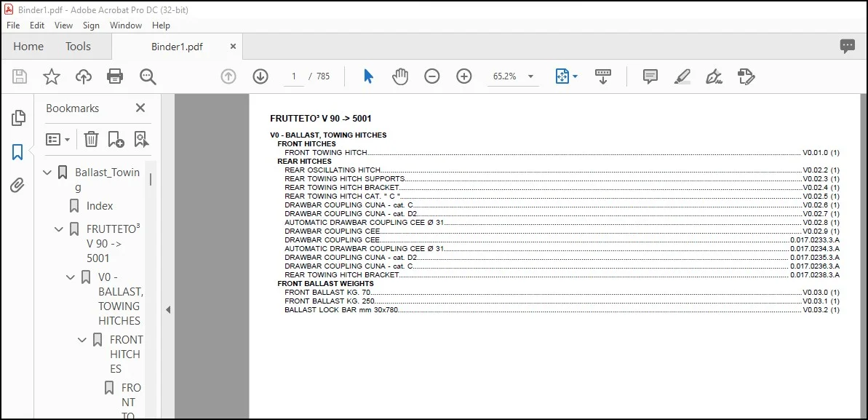The image size is (868, 420).
Task: Select the Index bookmark
Action: click(x=100, y=206)
